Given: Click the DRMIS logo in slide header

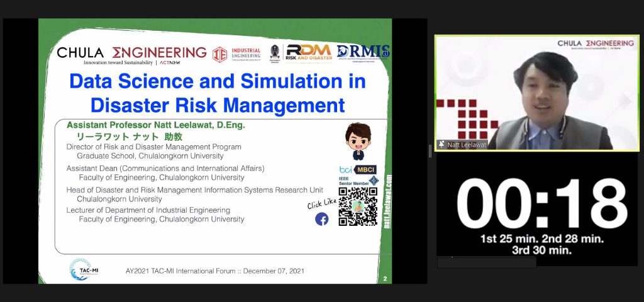Looking at the screenshot, I should [x=363, y=52].
